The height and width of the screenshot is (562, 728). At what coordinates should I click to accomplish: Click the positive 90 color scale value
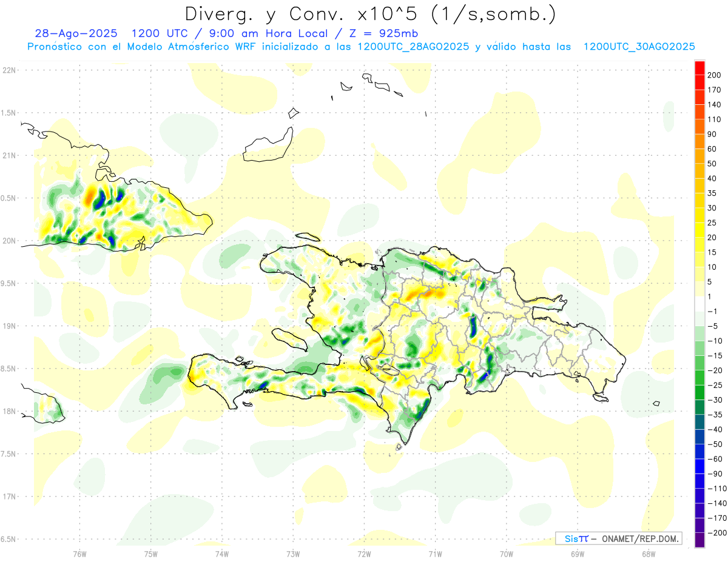[x=712, y=134]
